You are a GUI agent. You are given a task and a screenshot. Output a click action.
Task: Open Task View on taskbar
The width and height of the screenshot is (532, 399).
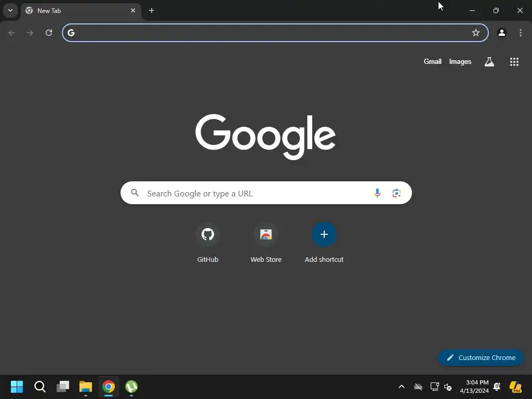point(63,387)
